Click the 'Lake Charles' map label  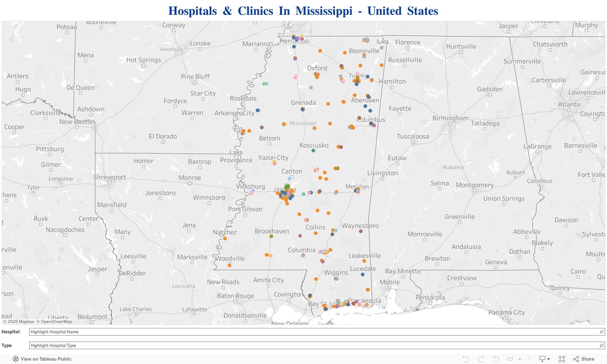point(136,309)
